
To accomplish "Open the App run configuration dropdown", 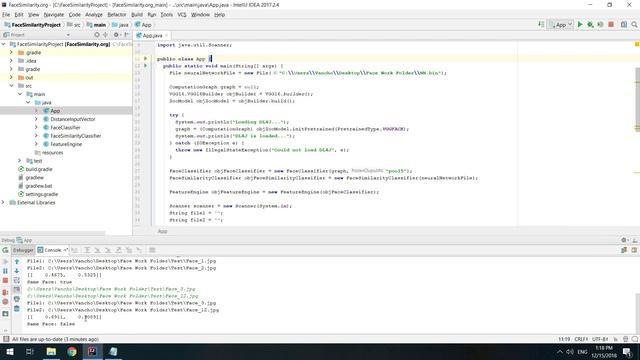I will coord(561,24).
